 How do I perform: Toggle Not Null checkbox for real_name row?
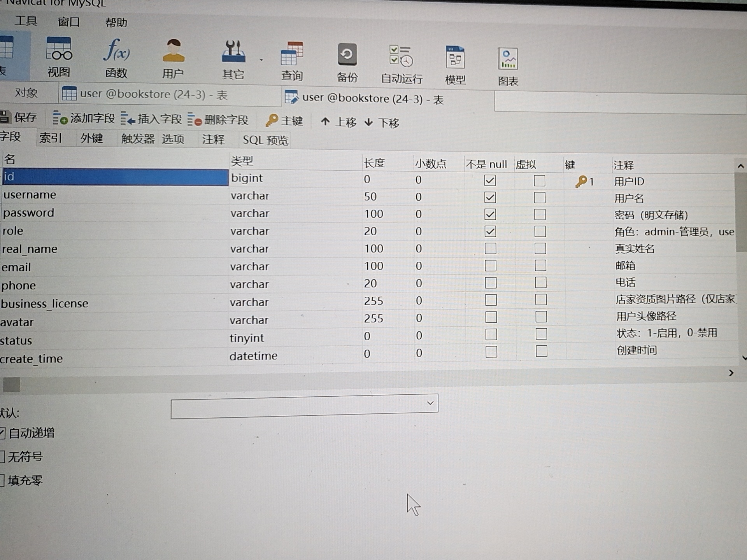coord(490,248)
